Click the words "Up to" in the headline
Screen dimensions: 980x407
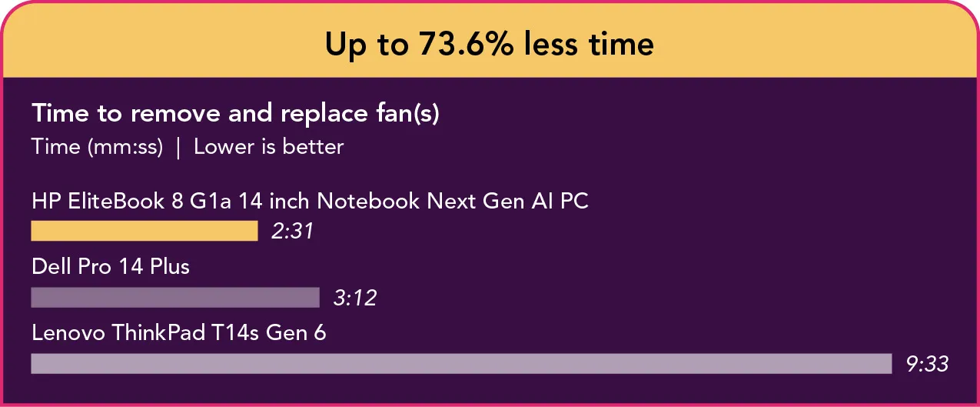366,45
